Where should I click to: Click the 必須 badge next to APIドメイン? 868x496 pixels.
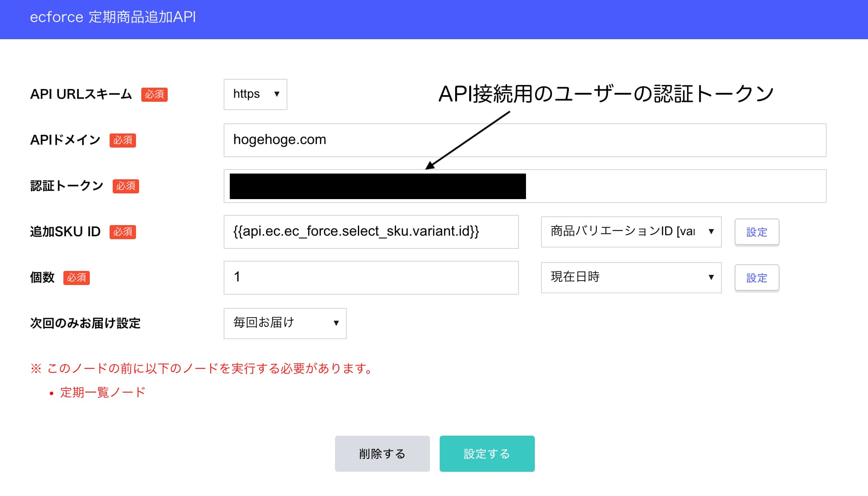pyautogui.click(x=122, y=140)
